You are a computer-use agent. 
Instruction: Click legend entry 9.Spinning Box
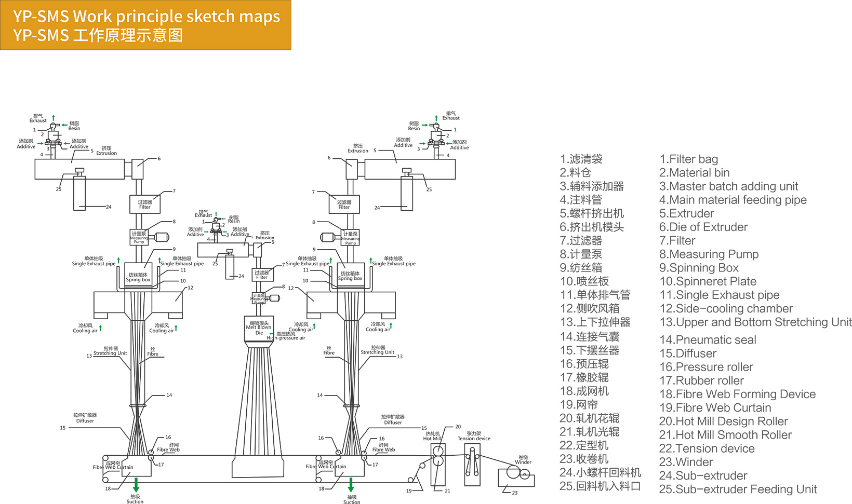699,268
